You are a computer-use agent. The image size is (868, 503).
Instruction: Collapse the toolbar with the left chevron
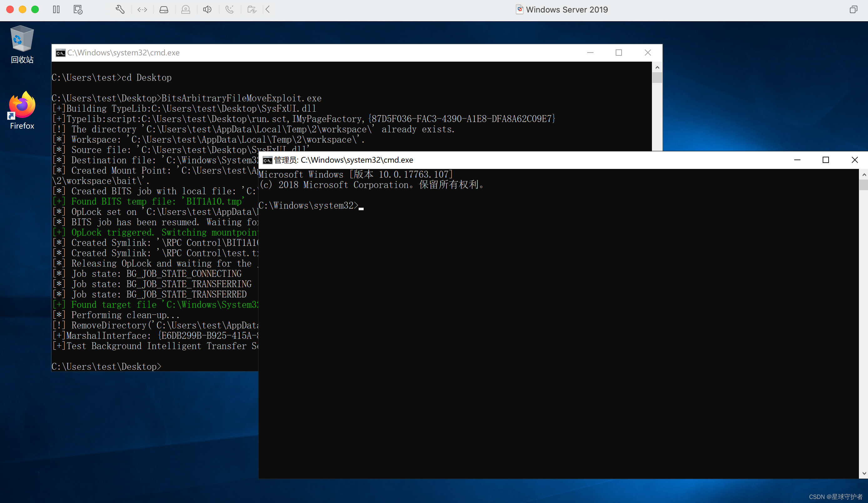coord(268,9)
